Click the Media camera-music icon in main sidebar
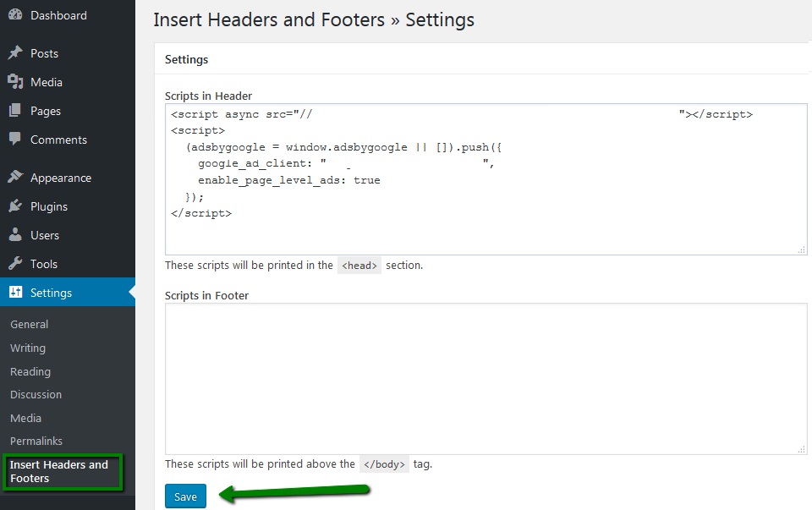Viewport: 812px width, 510px height. pyautogui.click(x=15, y=82)
